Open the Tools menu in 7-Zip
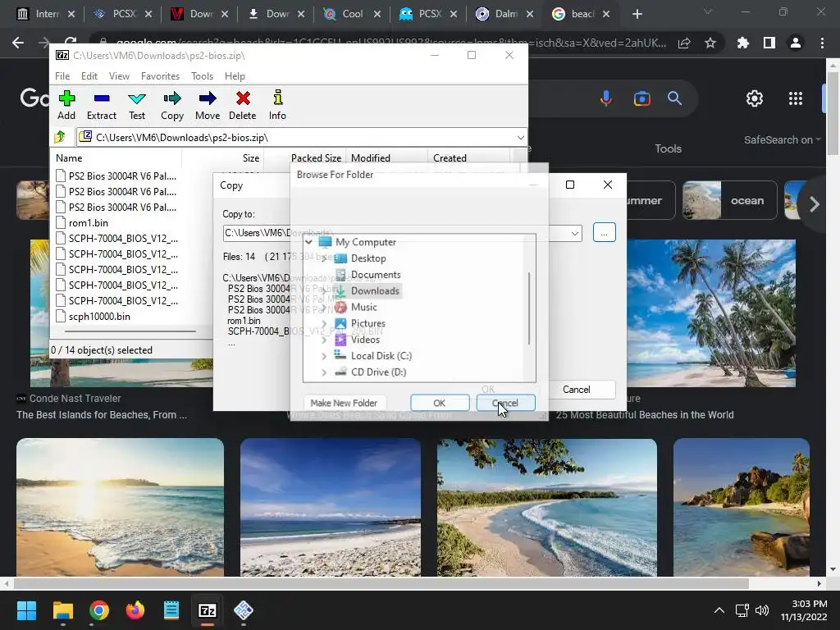 click(x=202, y=76)
